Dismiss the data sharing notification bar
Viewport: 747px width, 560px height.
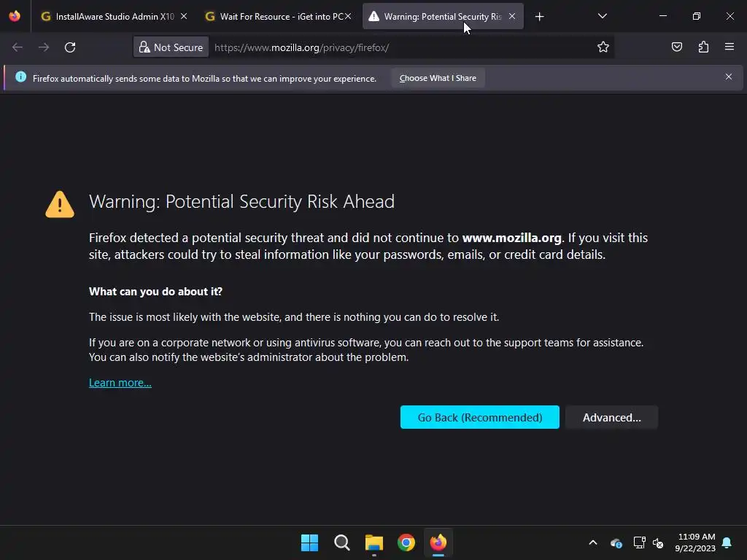[x=729, y=77]
